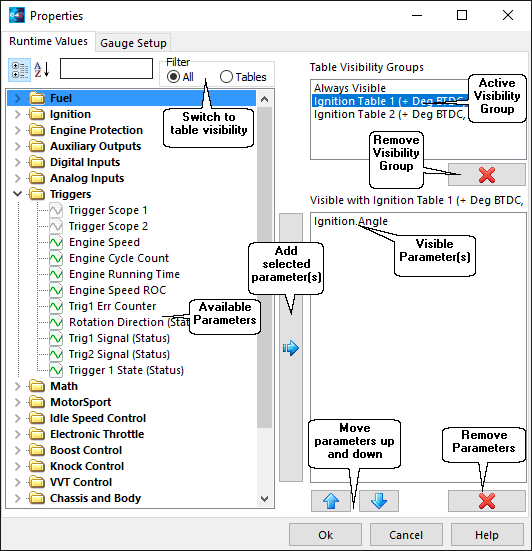
Task: Select the Trigger Scope 1 parameter
Action: pos(108,210)
